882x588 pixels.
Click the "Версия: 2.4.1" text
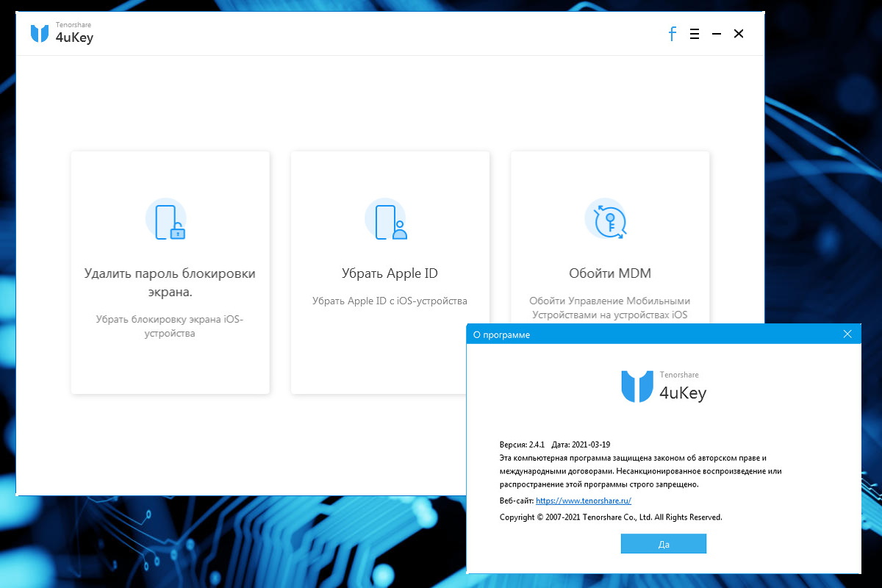click(x=521, y=445)
